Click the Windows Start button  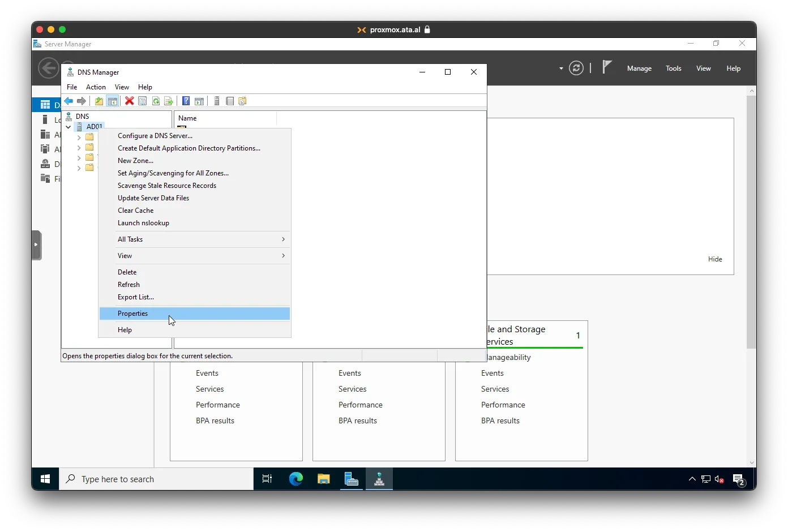pos(45,479)
